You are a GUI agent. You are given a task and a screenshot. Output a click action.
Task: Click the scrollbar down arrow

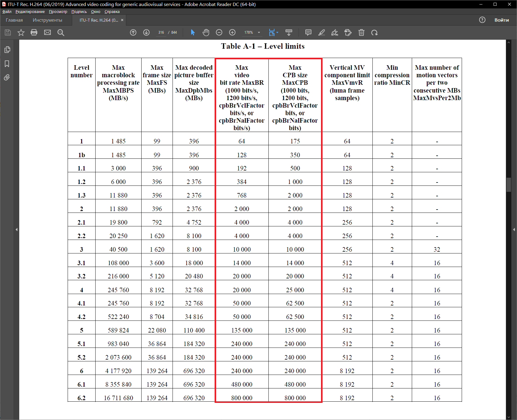[509, 417]
